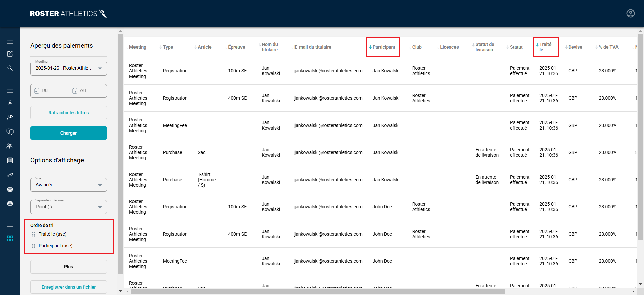Click the Roster Athletics logo

pyautogui.click(x=68, y=14)
